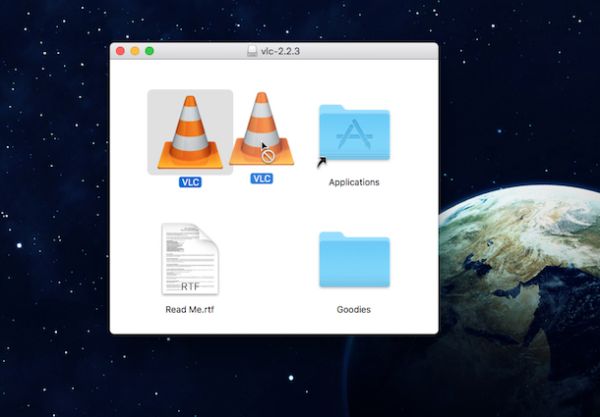Zoom the vlc-2.2.3 window with green button
Image resolution: width=600 pixels, height=417 pixels.
pos(150,50)
